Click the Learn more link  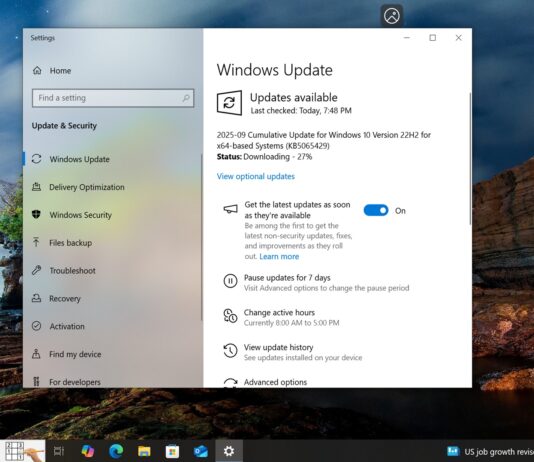click(279, 256)
